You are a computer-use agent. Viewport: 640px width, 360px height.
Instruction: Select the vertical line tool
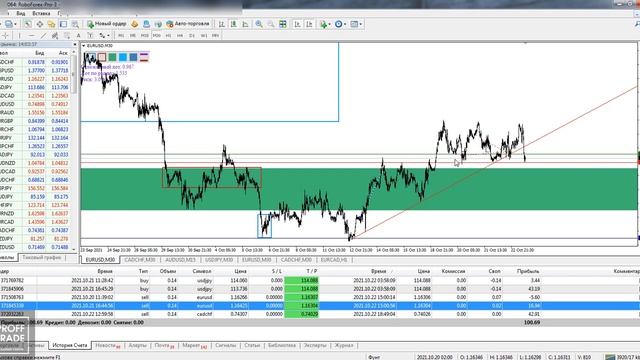[x=19, y=36]
